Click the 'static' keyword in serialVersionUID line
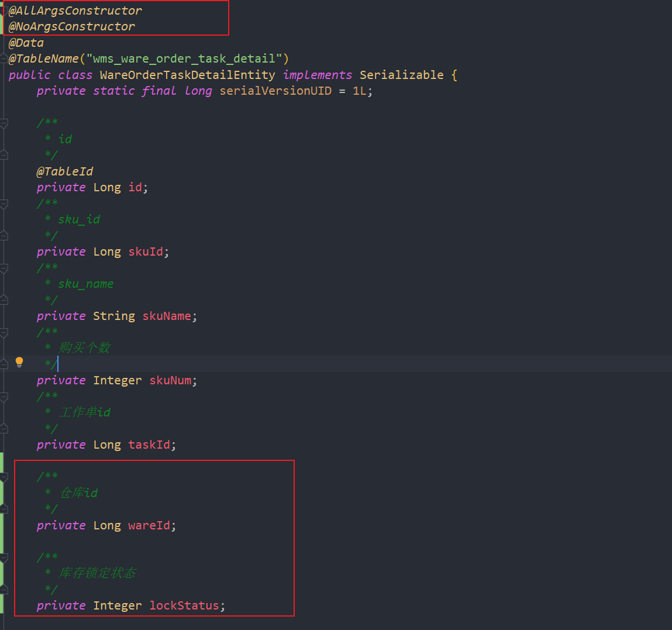 pyautogui.click(x=114, y=91)
